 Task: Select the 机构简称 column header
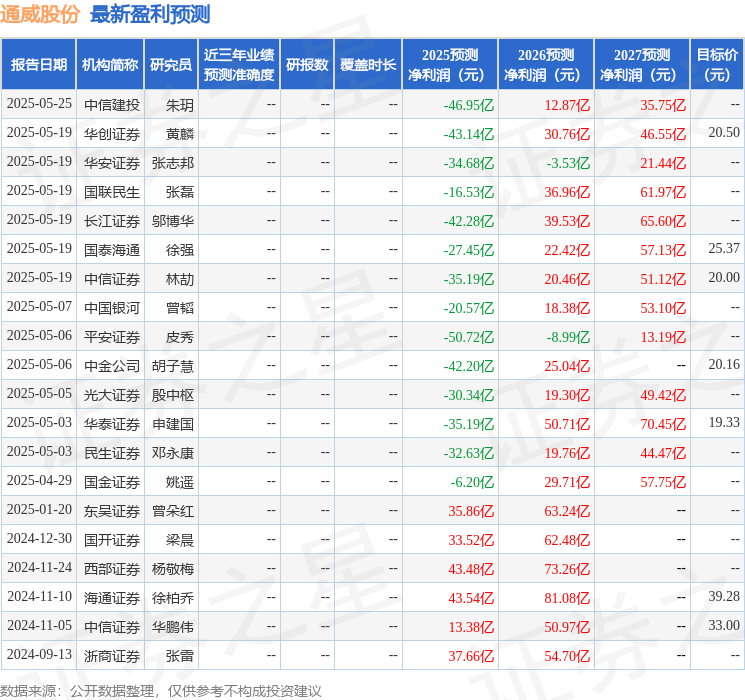pos(110,65)
